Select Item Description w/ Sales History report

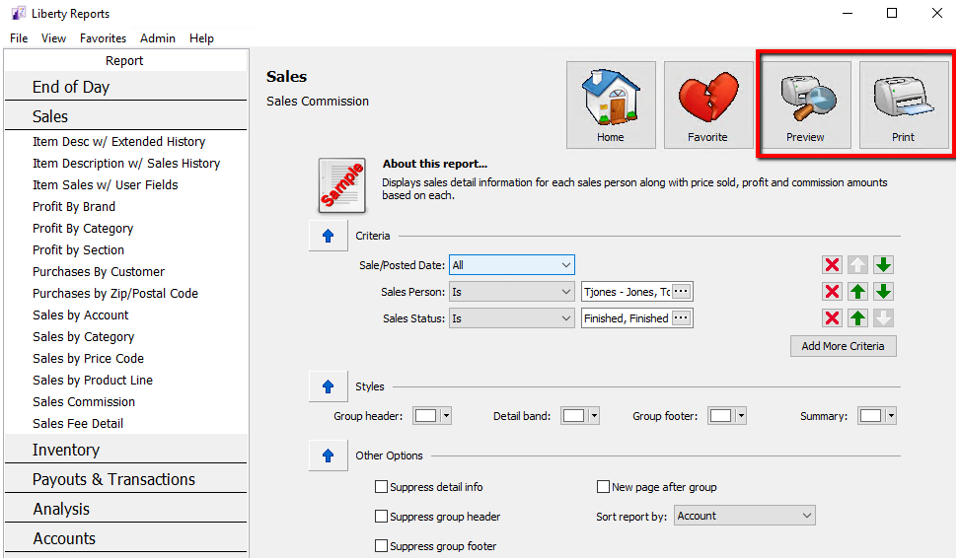click(126, 164)
